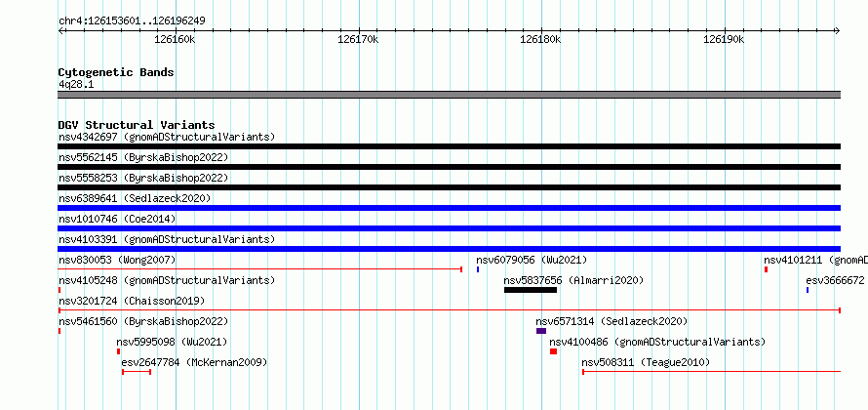Click the 126180k ruler tick label
Image resolution: width=868 pixels, height=410 pixels.
[x=541, y=39]
